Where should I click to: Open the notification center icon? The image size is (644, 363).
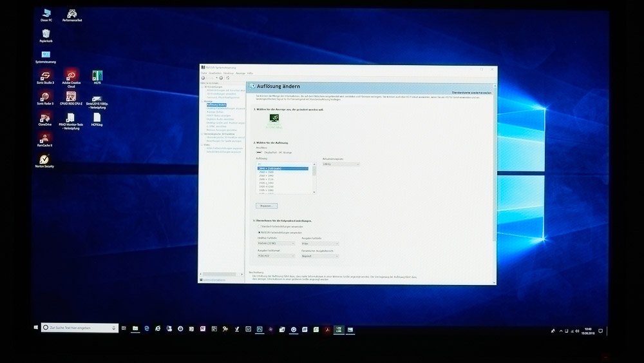point(600,331)
